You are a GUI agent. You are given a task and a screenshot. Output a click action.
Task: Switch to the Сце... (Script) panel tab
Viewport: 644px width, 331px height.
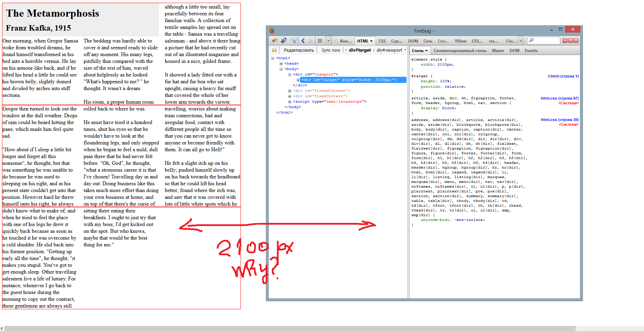pos(397,41)
